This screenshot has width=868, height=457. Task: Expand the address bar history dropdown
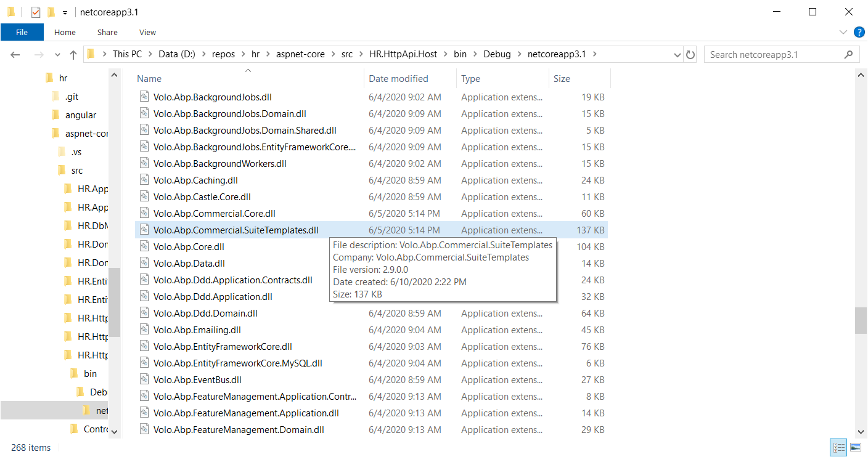click(x=677, y=55)
